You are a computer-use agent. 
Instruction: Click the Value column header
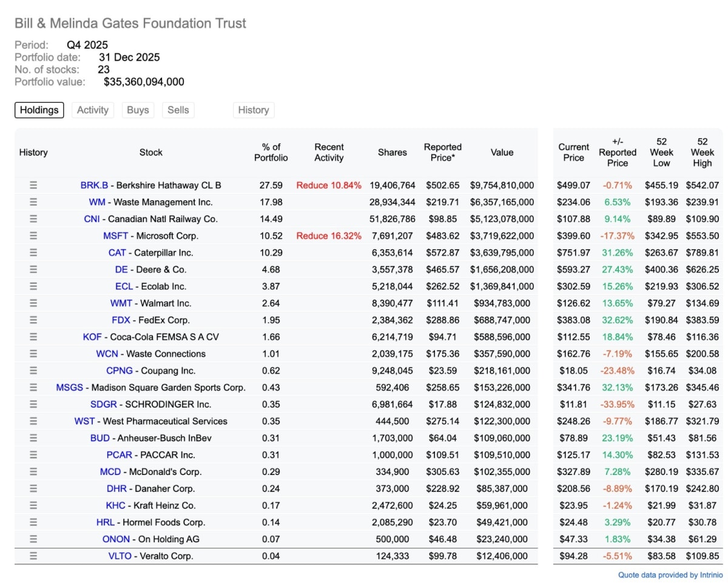[502, 152]
